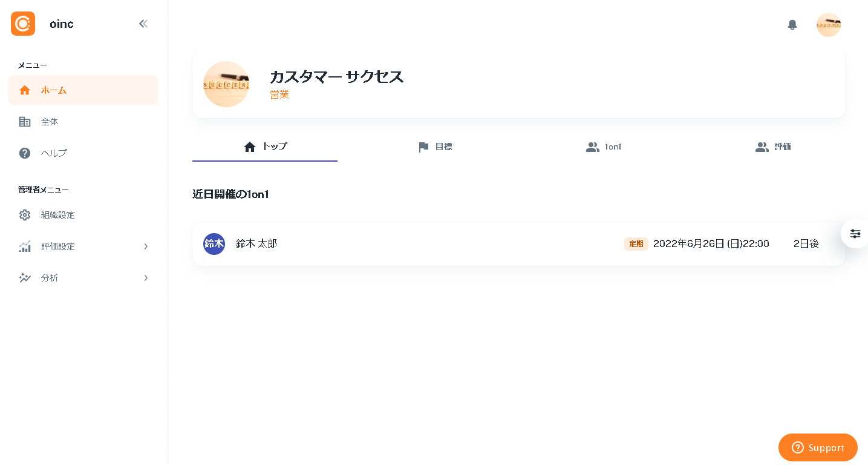Collapse the sidebar with double-chevron
868x465 pixels.
143,24
